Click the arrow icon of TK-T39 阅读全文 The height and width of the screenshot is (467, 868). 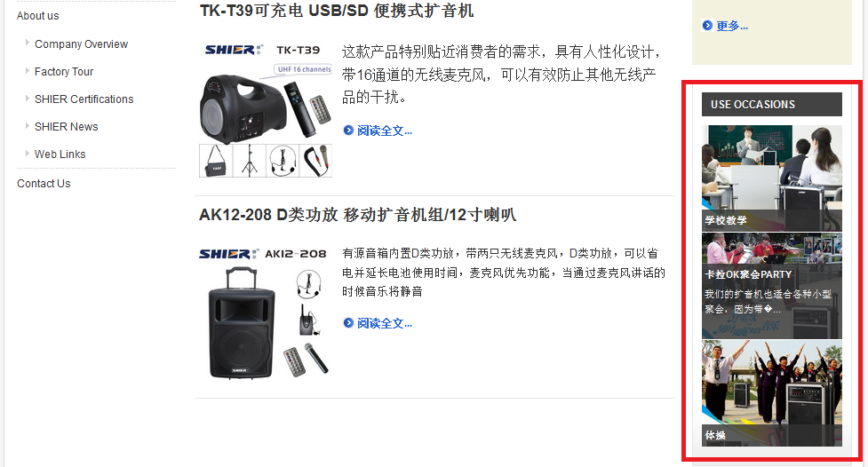348,130
